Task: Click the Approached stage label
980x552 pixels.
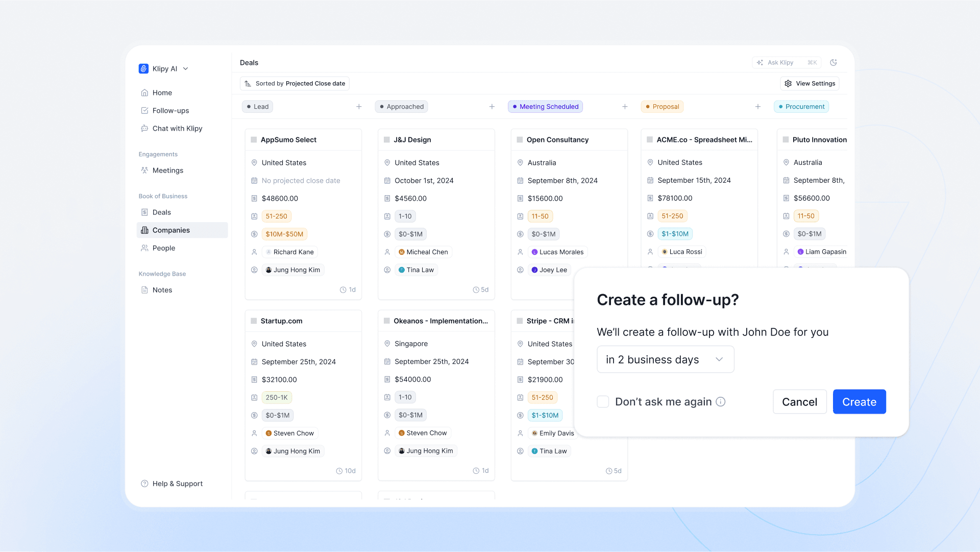Action: (x=402, y=107)
